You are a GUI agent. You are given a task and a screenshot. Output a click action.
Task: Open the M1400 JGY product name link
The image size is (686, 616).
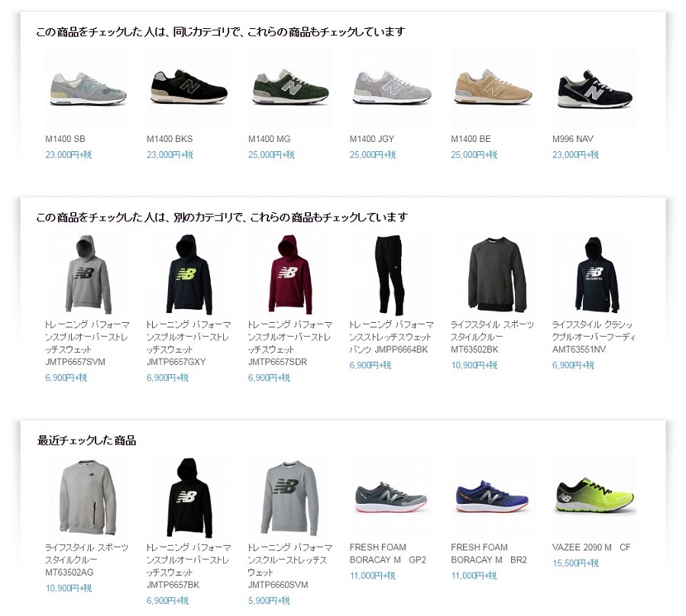[371, 139]
